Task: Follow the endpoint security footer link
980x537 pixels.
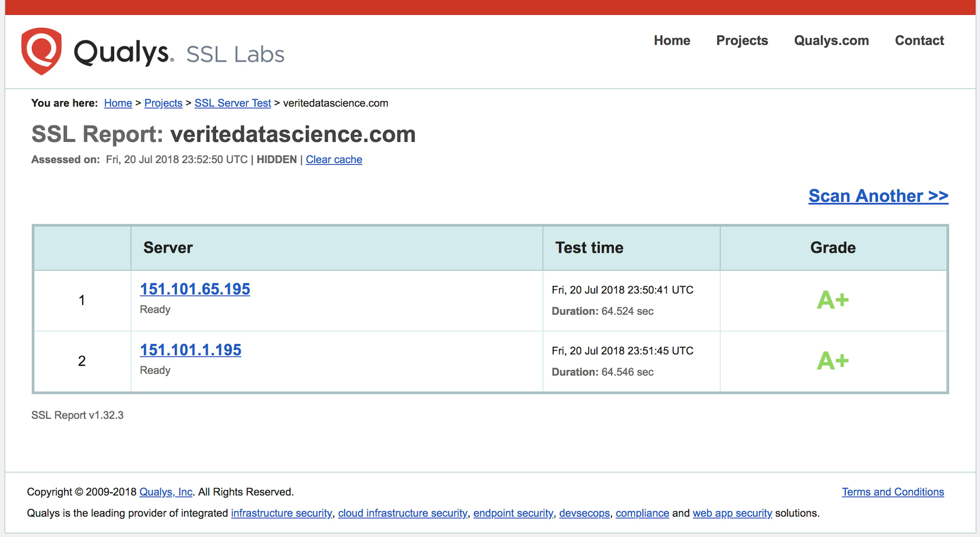Action: [x=513, y=513]
